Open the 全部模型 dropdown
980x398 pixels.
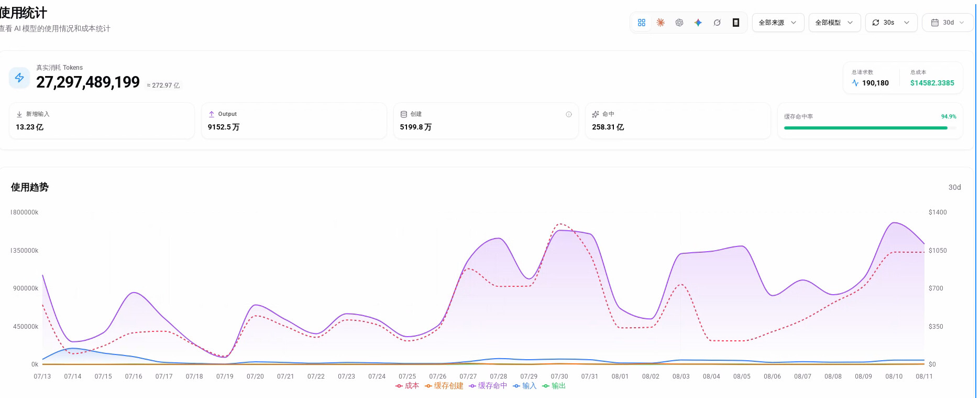834,23
